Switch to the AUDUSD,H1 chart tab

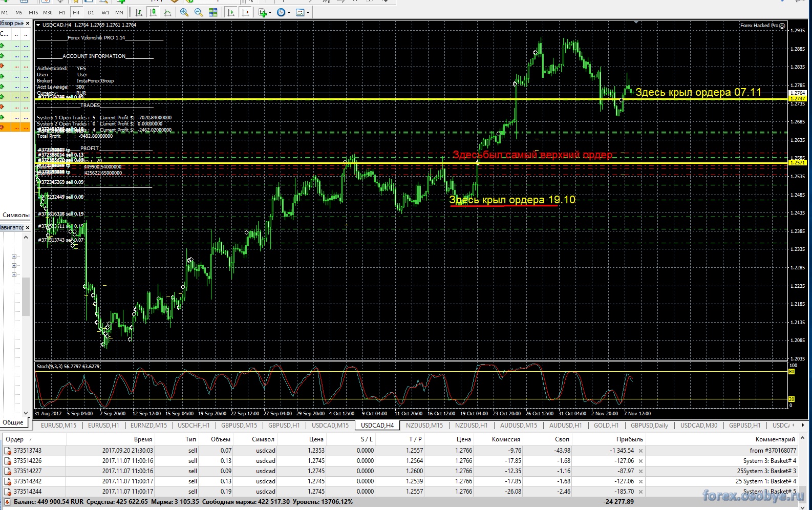pos(565,426)
